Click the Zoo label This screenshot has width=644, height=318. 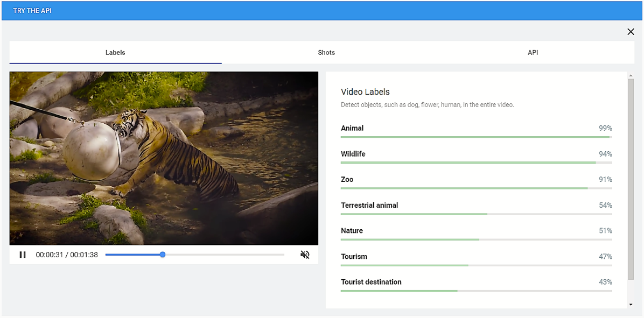point(347,179)
